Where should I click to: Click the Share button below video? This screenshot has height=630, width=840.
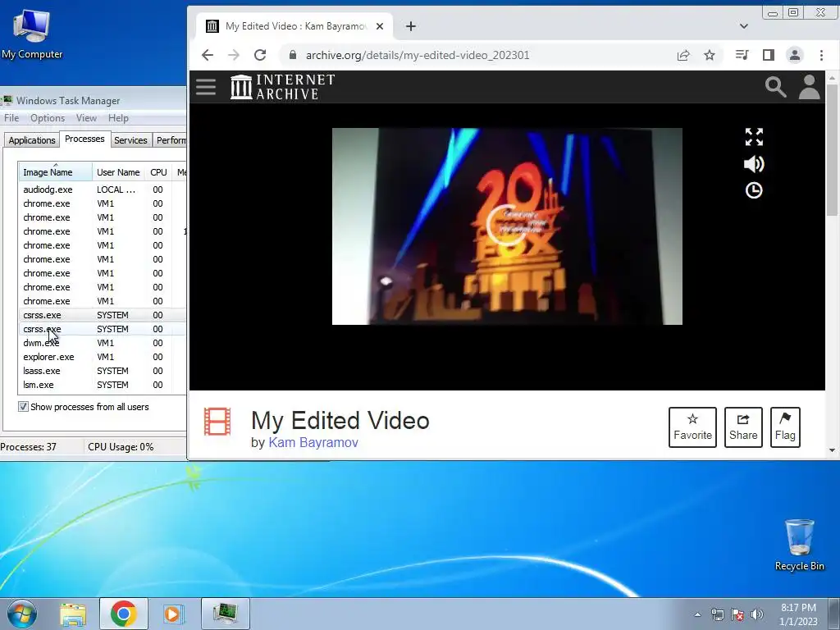[743, 427]
